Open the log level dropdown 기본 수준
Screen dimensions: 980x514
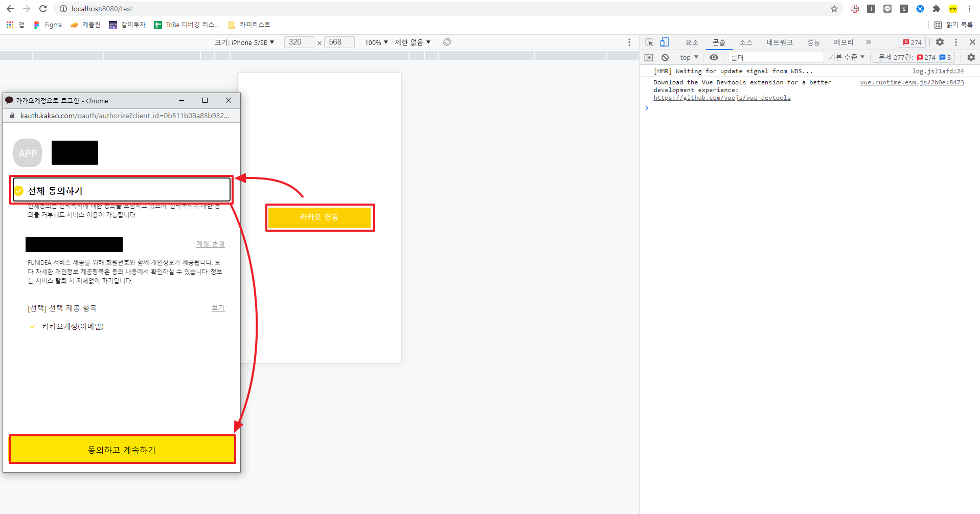pos(847,57)
